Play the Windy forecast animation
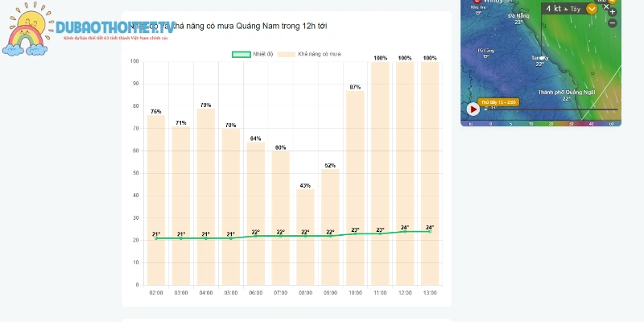This screenshot has width=644, height=322. coord(473,109)
